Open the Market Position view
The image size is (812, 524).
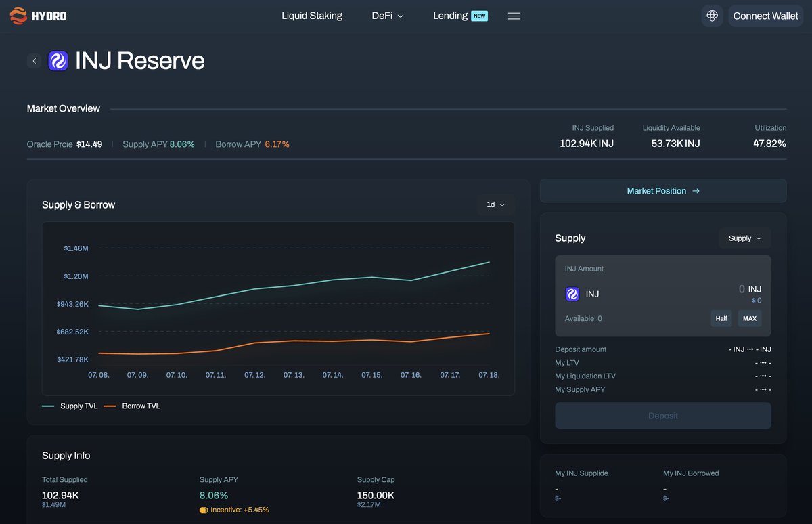[663, 191]
